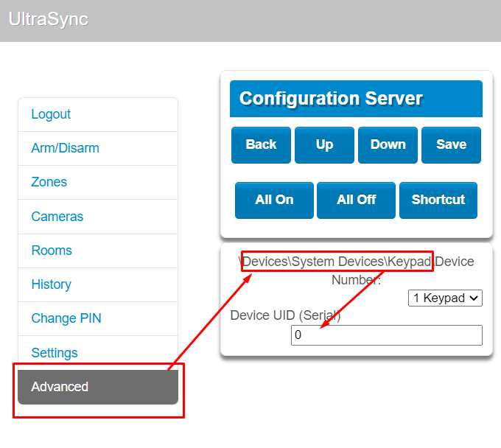Image resolution: width=501 pixels, height=448 pixels.
Task: Open the Cameras section
Action: coord(98,217)
